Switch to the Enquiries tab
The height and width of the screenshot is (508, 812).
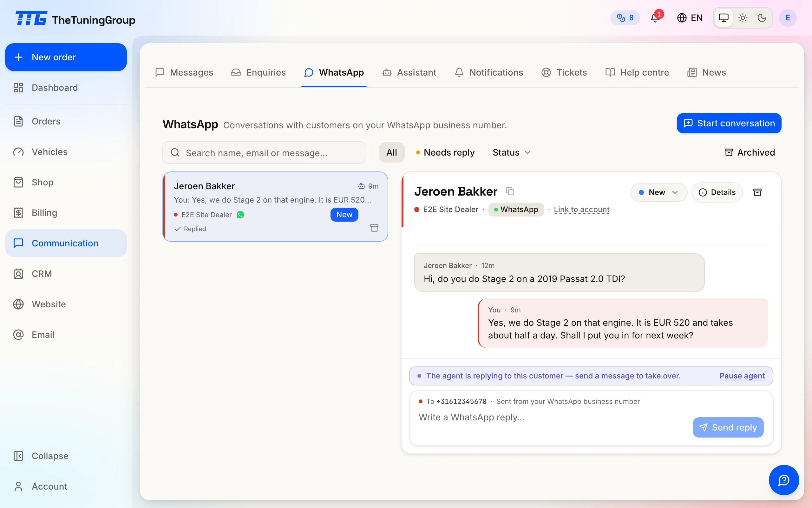[x=259, y=73]
